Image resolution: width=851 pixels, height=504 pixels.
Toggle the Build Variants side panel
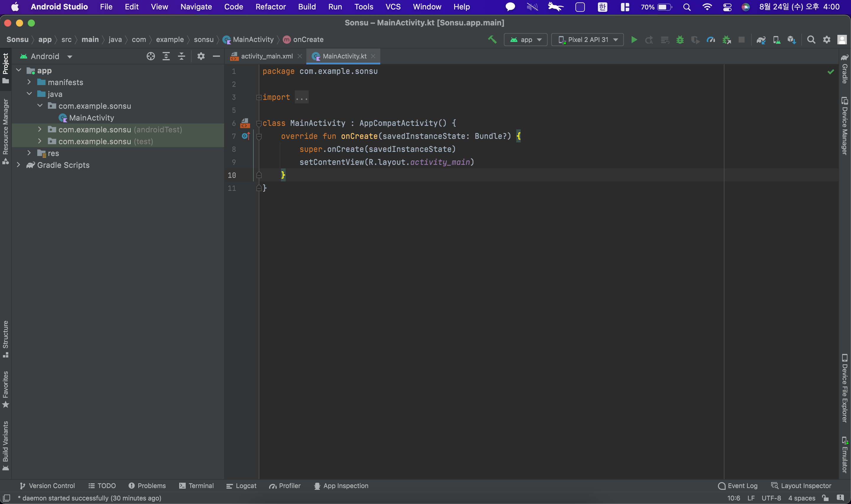pos(5,445)
